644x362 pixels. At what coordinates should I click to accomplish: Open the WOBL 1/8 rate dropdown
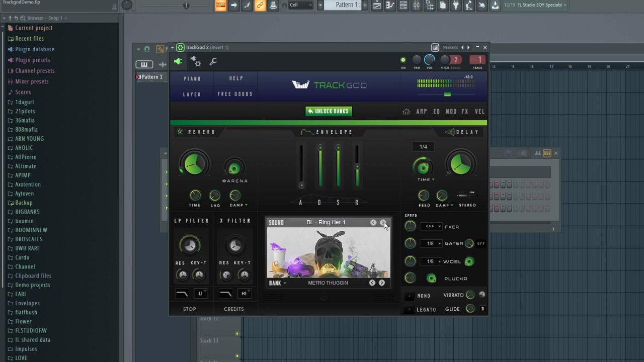[x=431, y=261]
